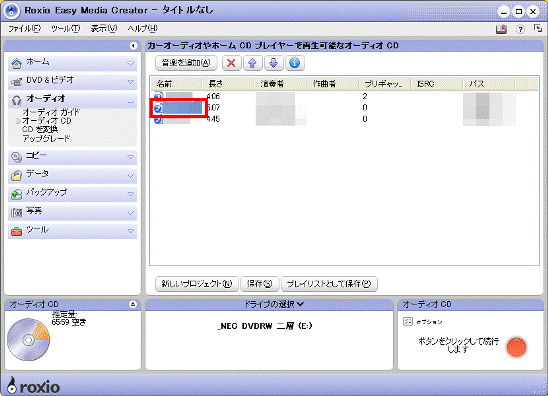Image resolution: width=548 pixels, height=396 pixels.
Task: Open the help book icon in menu bar
Action: [x=502, y=29]
